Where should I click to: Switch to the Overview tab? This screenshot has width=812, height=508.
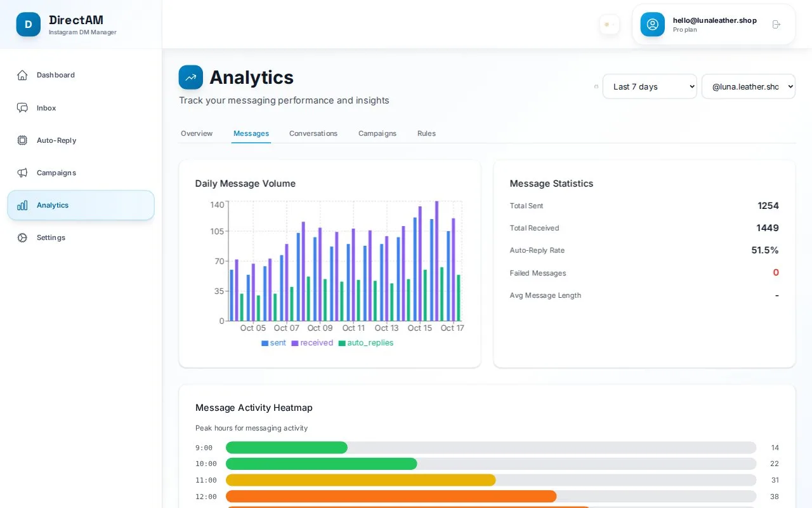point(197,133)
